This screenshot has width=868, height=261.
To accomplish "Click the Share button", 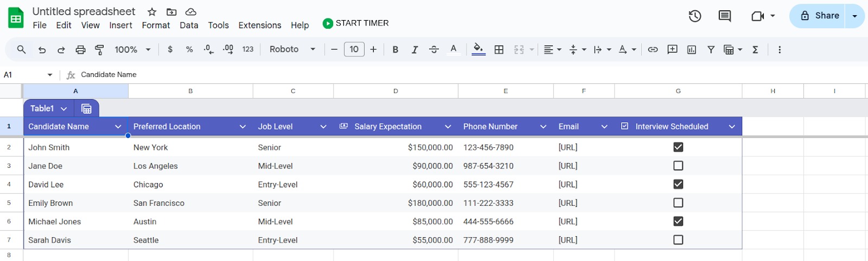I will click(x=820, y=16).
